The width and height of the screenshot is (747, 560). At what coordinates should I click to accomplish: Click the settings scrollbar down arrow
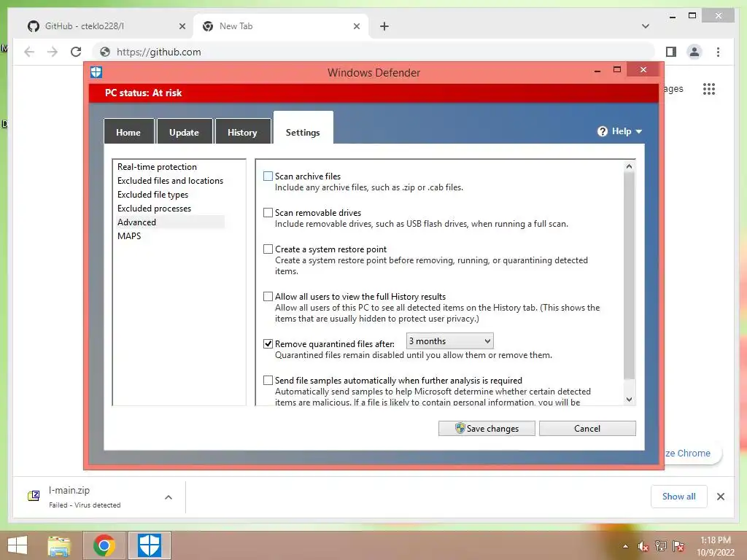point(629,400)
